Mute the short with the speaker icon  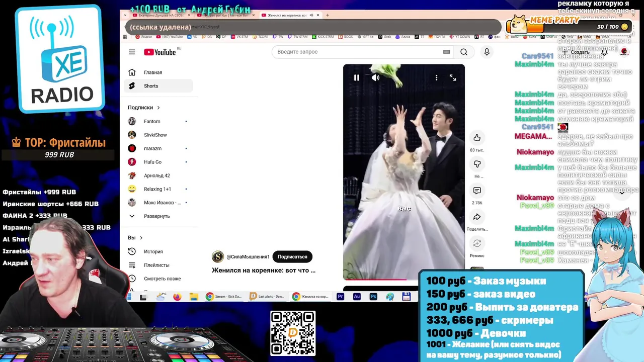pyautogui.click(x=375, y=77)
